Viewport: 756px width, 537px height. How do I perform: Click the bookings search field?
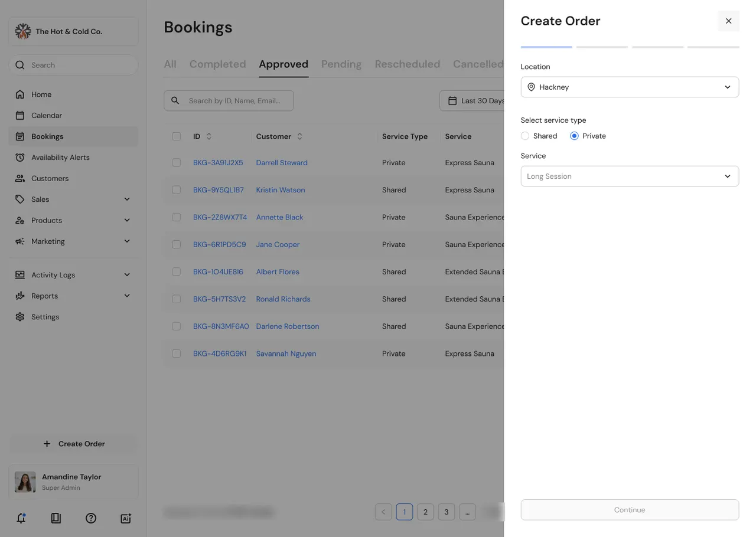[x=229, y=101]
